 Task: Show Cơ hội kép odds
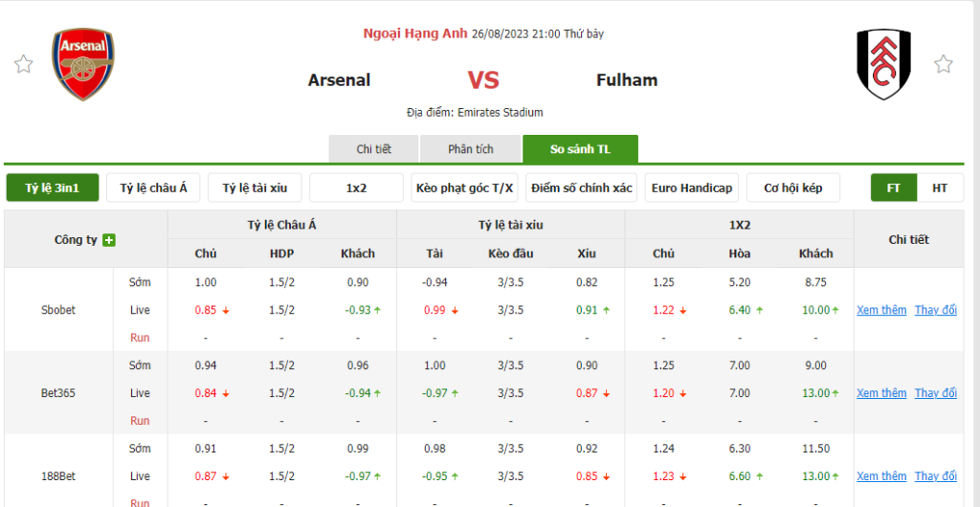(793, 188)
